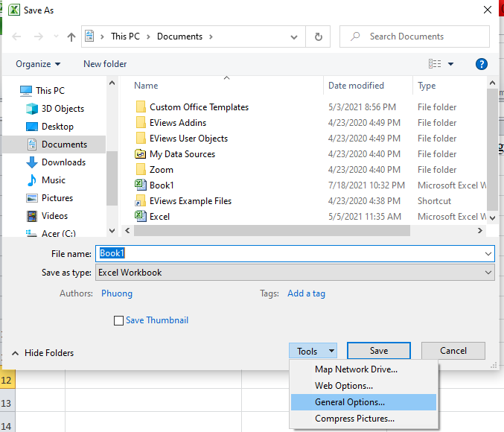The height and width of the screenshot is (432, 504).
Task: Open the recent locations dropdown arrow
Action: pos(56,36)
